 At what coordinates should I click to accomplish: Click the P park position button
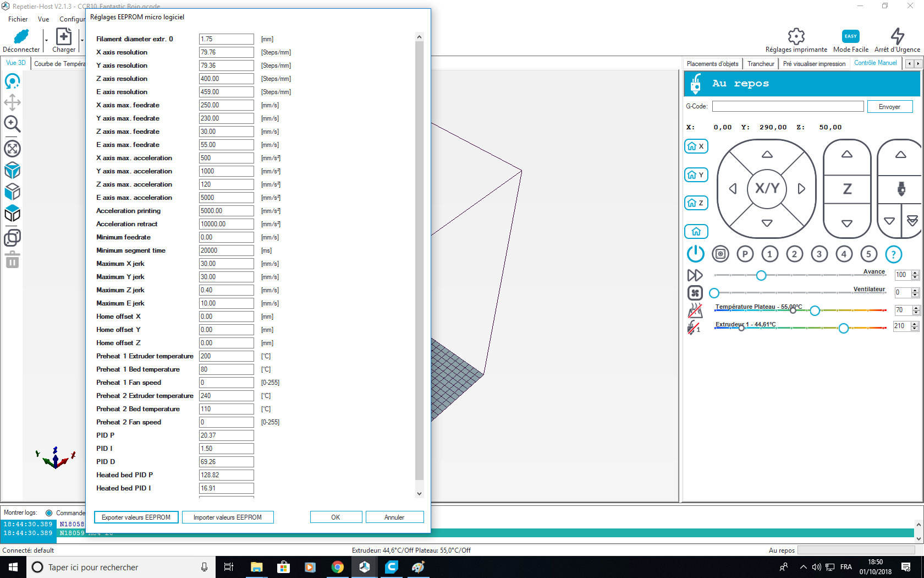(x=745, y=254)
